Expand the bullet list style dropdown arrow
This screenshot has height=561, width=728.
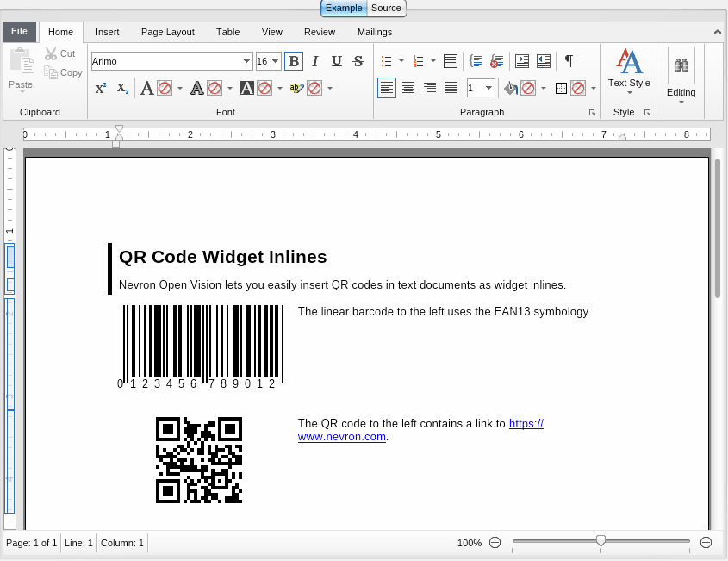tap(401, 61)
